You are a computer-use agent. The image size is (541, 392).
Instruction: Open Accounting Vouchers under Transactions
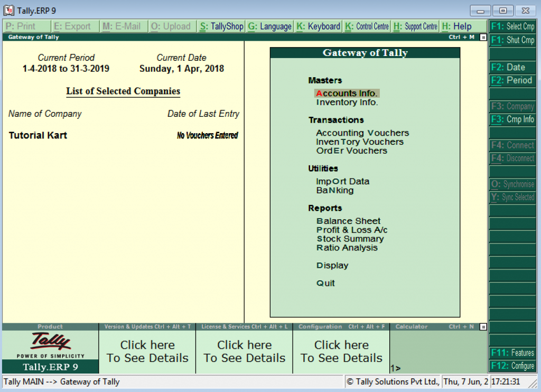click(362, 133)
